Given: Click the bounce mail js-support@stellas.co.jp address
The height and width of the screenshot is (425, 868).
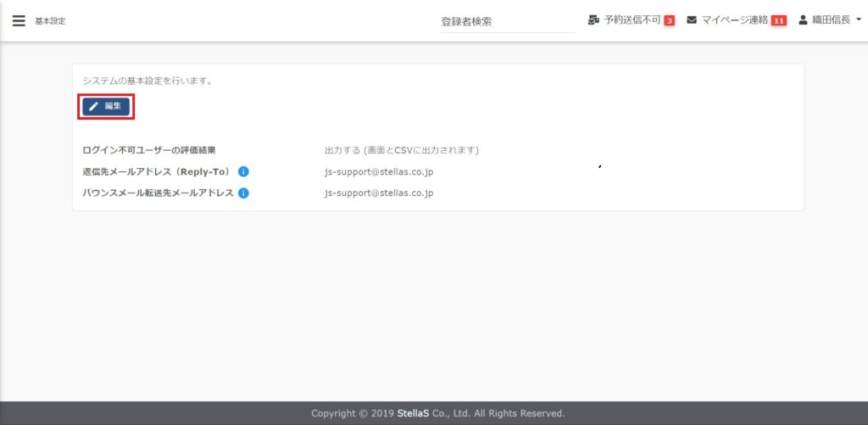Looking at the screenshot, I should click(379, 193).
